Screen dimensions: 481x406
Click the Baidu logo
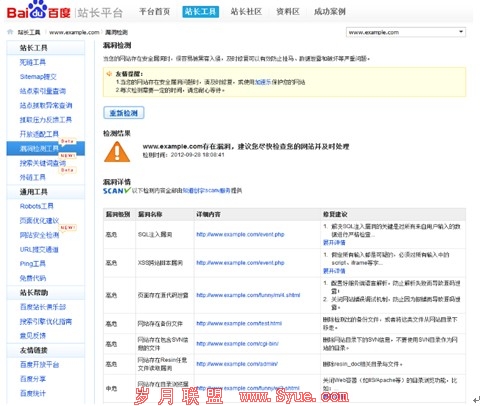click(38, 11)
